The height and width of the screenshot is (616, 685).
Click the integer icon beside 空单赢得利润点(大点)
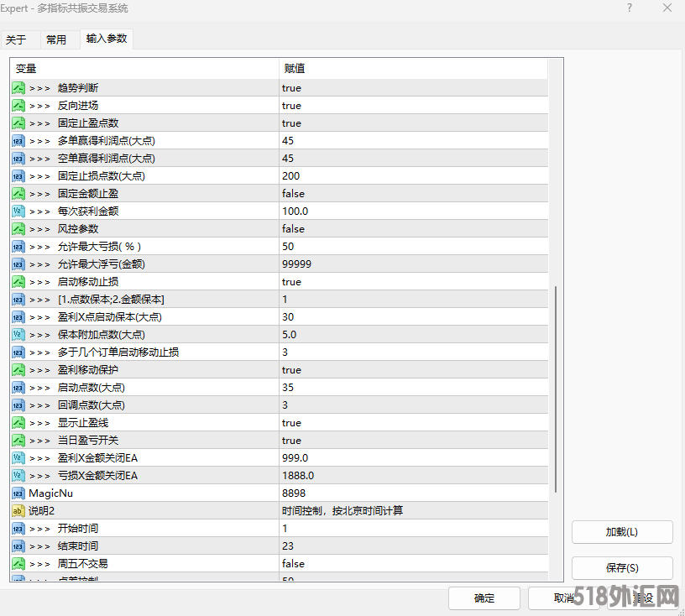coord(18,159)
